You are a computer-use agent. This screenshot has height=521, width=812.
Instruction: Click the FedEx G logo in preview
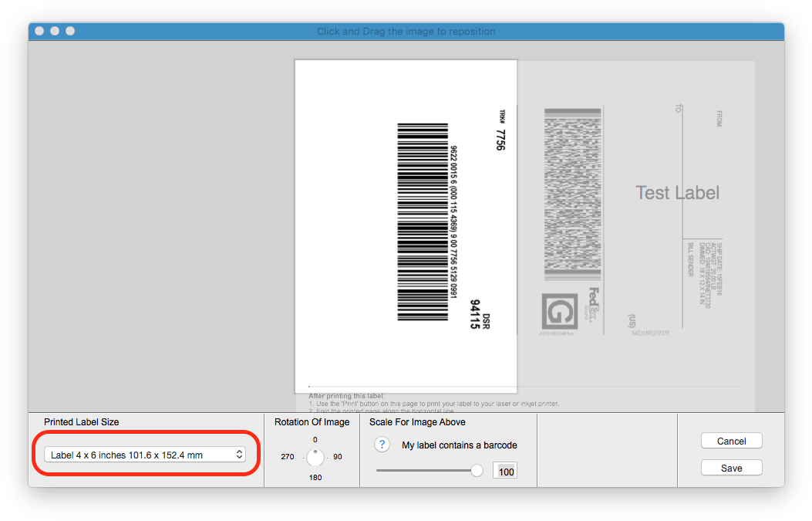(559, 311)
